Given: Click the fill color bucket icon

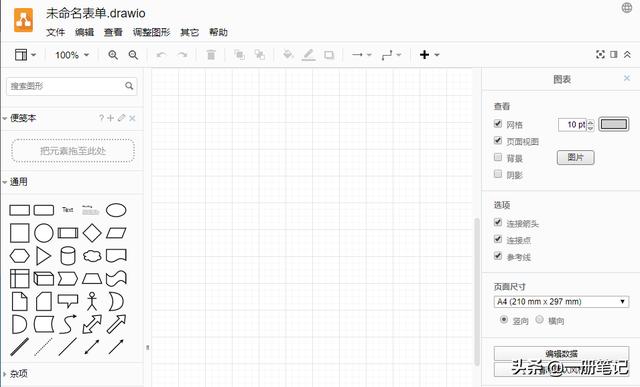Looking at the screenshot, I should (x=288, y=55).
